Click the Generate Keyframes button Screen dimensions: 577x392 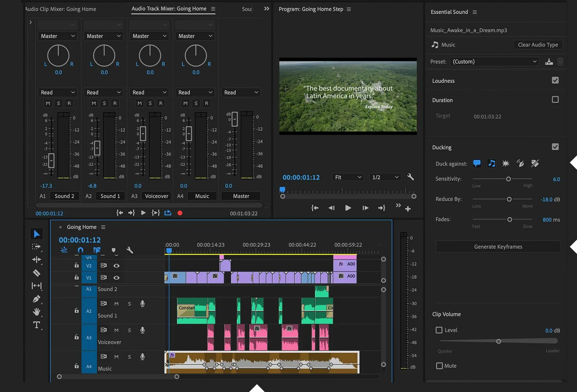[x=498, y=247]
